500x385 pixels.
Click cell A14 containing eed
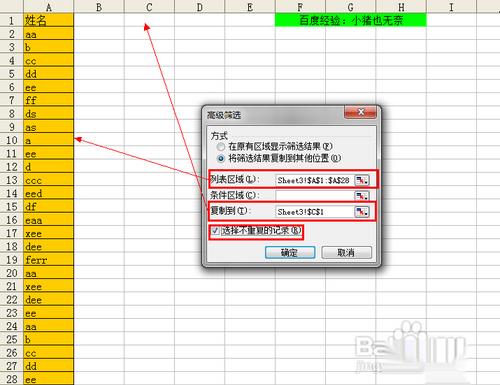pyautogui.click(x=49, y=193)
